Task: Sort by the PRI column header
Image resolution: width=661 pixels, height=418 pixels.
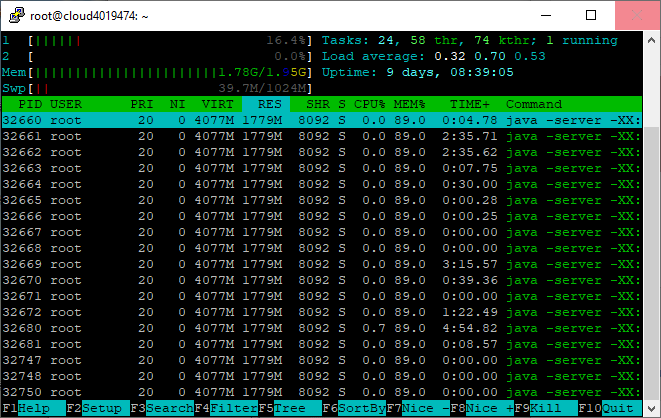Action: (x=142, y=104)
